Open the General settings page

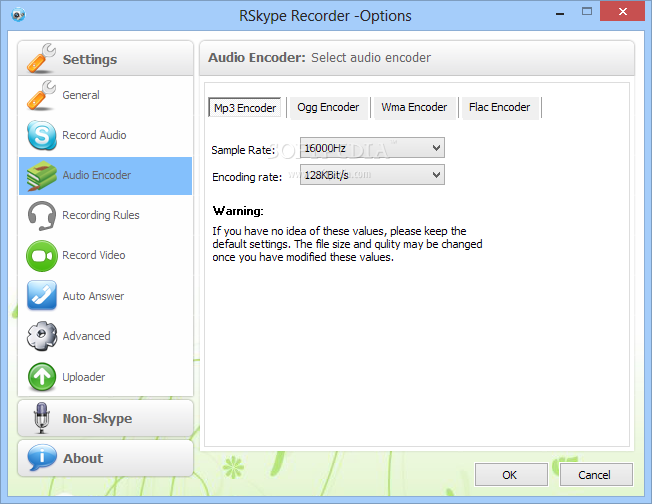105,95
